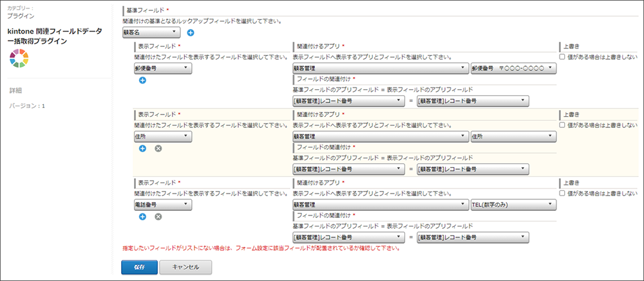The height and width of the screenshot is (281, 644).
Task: Open the TEL(数字のみ) field dropdown
Action: pos(513,204)
